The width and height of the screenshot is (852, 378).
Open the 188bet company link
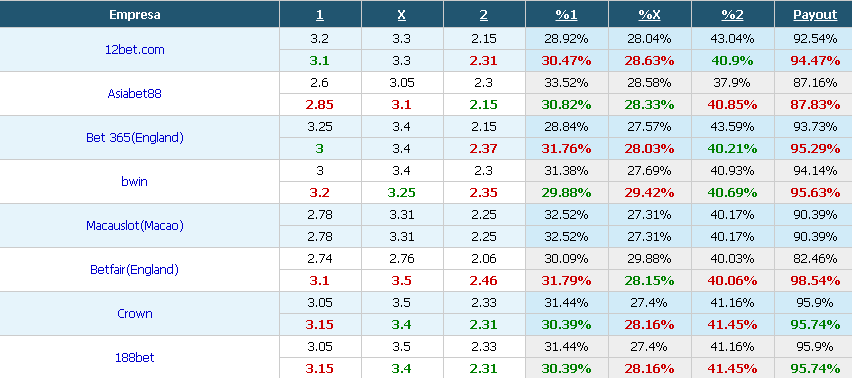[x=134, y=357]
